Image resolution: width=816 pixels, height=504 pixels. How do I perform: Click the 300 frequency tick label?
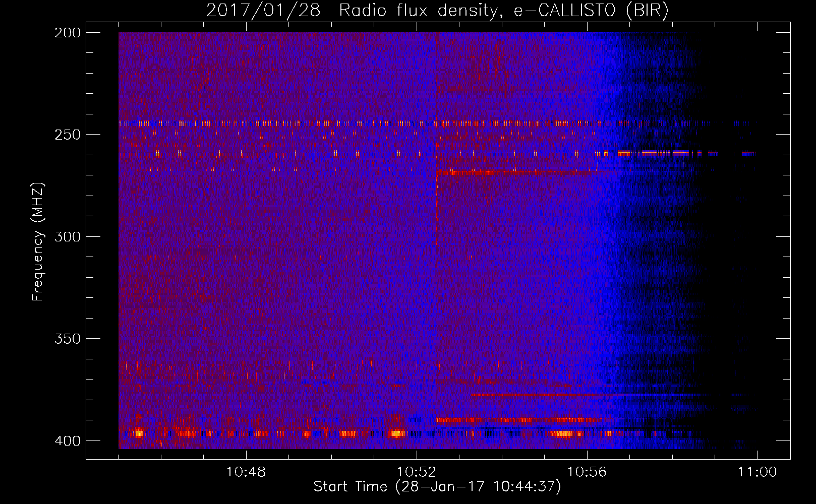click(68, 237)
